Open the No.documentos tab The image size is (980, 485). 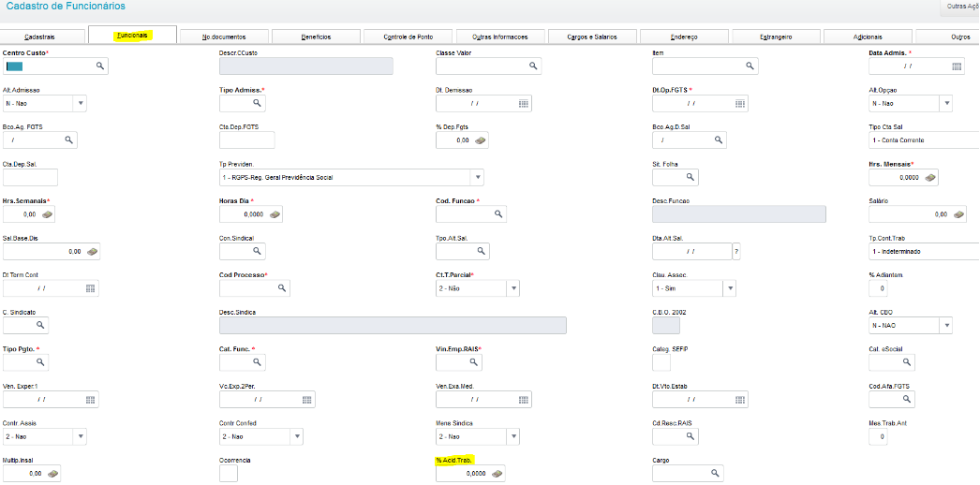click(224, 37)
